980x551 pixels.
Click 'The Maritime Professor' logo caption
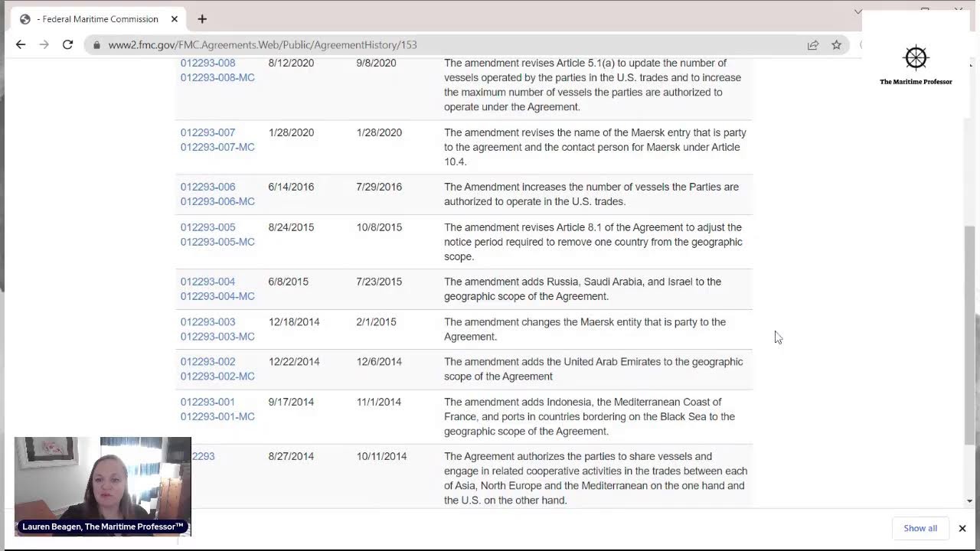[916, 82]
